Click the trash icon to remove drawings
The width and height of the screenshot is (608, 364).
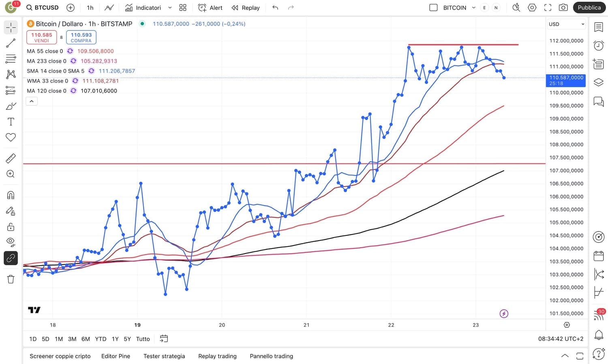click(11, 279)
